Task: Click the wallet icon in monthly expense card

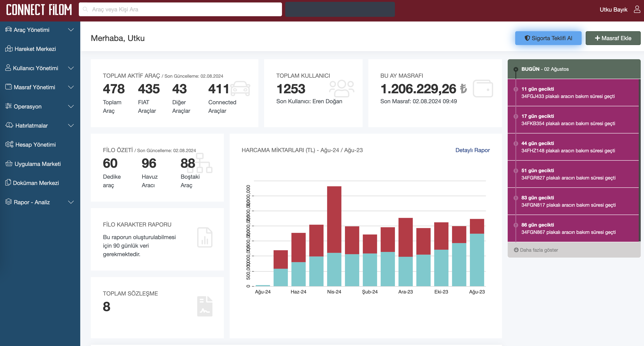Action: (x=483, y=88)
